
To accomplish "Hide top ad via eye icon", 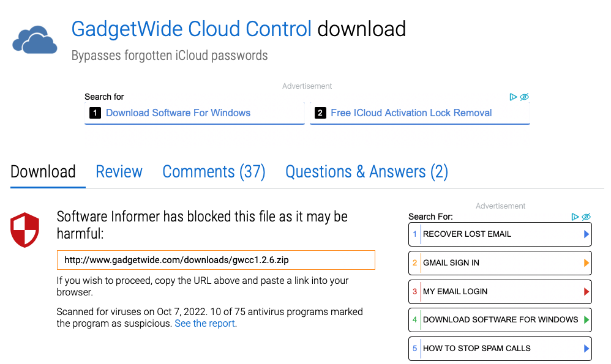I will point(524,97).
